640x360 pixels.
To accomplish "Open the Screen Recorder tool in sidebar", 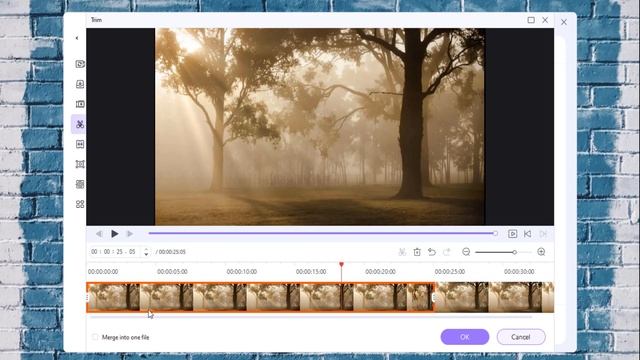I will (x=80, y=164).
